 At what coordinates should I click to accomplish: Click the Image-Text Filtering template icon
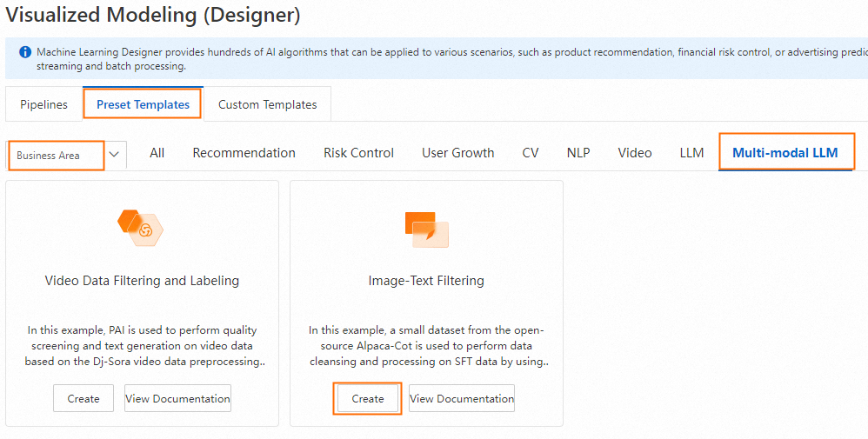tap(426, 229)
